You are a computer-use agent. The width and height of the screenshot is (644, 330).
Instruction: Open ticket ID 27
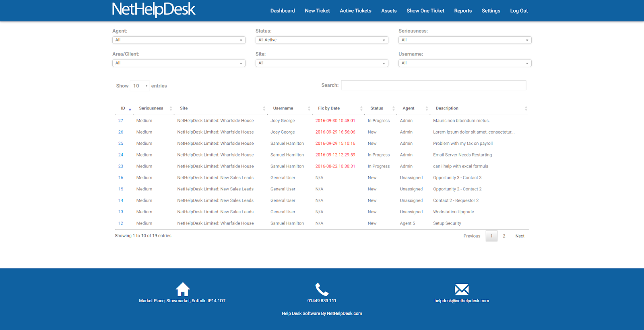(x=121, y=121)
